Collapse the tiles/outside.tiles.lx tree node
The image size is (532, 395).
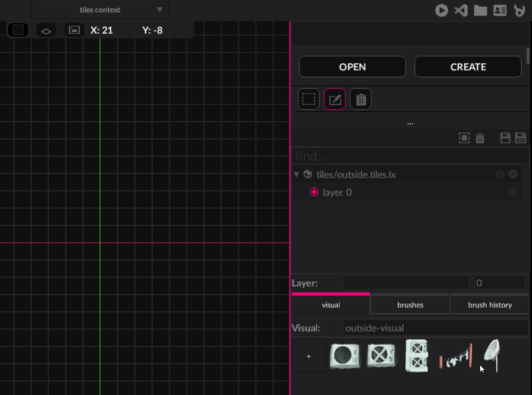296,175
